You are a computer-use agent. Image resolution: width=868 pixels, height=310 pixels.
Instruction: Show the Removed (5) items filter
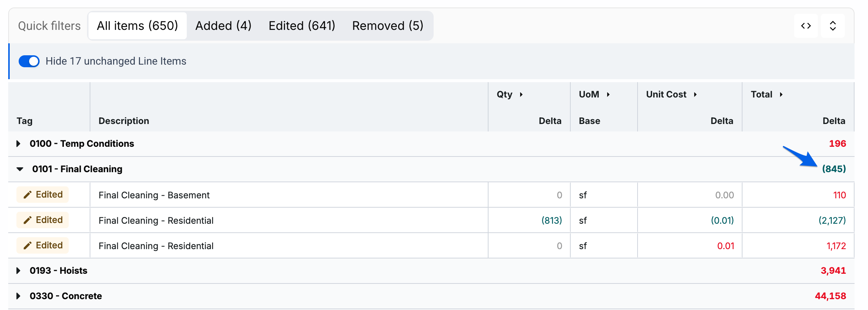[388, 26]
